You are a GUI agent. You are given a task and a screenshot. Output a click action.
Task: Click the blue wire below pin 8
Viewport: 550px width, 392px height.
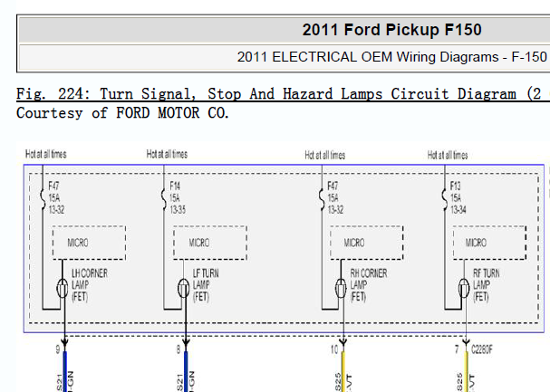186,371
